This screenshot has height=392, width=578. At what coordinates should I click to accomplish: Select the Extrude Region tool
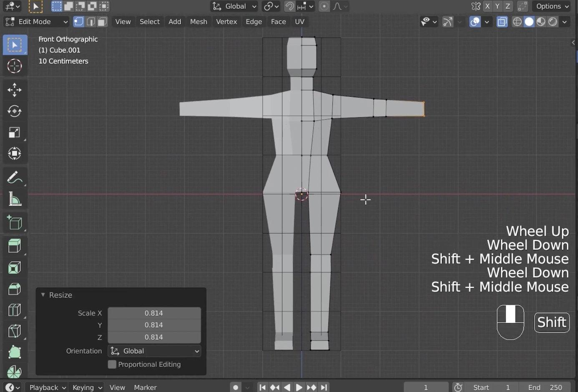(x=14, y=246)
